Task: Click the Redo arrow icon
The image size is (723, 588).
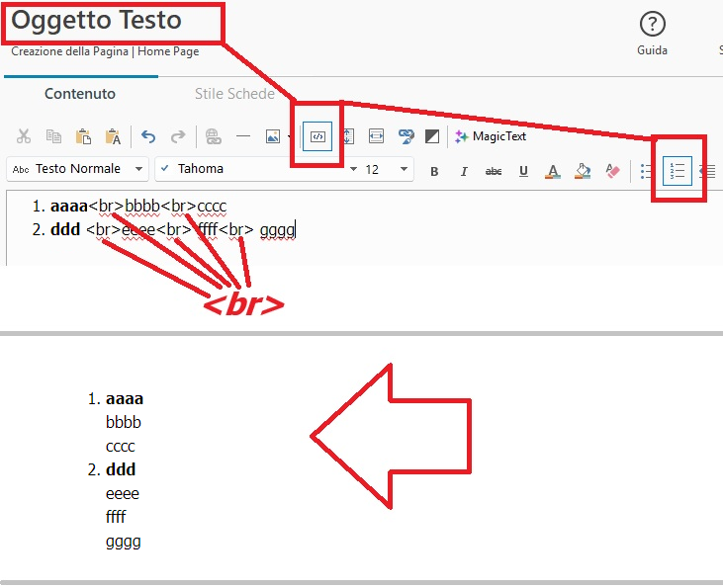Action: click(178, 136)
